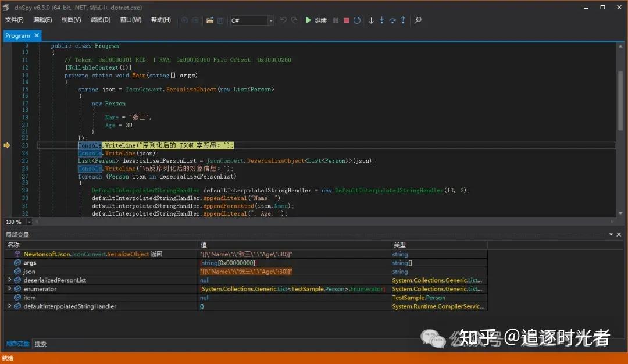Click the variable icon beside args
This screenshot has height=364, width=628.
[17, 263]
